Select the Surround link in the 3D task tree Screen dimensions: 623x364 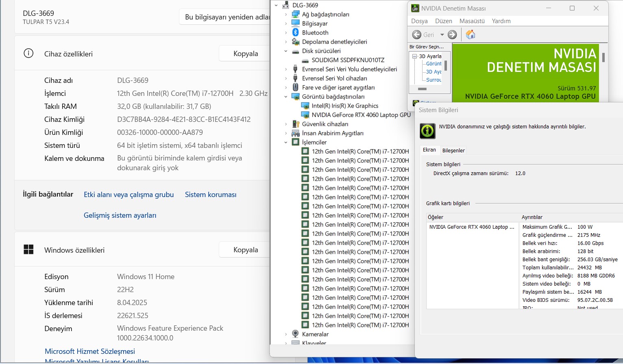(433, 80)
